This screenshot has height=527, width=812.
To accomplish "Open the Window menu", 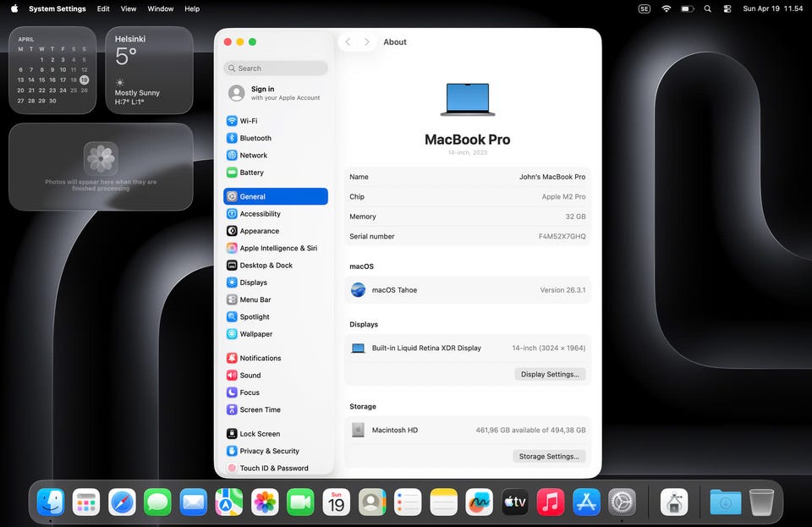I will (161, 8).
